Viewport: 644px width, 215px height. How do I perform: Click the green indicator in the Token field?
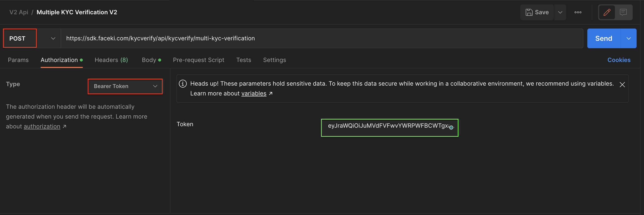pyautogui.click(x=451, y=128)
